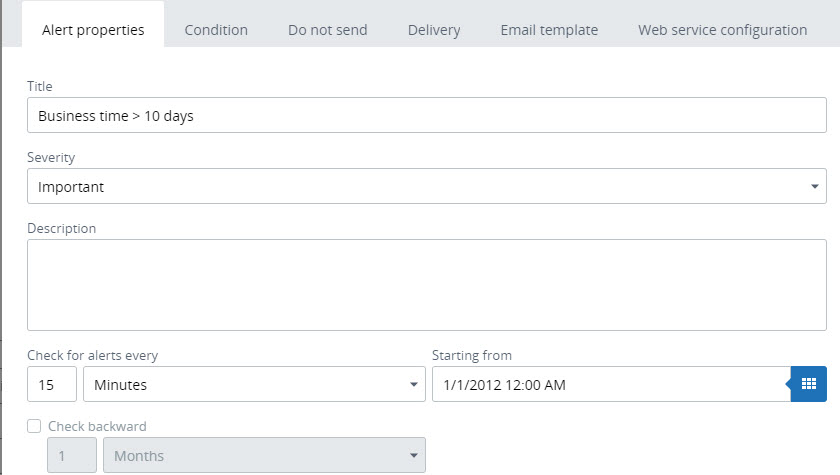The height and width of the screenshot is (475, 840).
Task: Click the Description field label
Action: (62, 228)
